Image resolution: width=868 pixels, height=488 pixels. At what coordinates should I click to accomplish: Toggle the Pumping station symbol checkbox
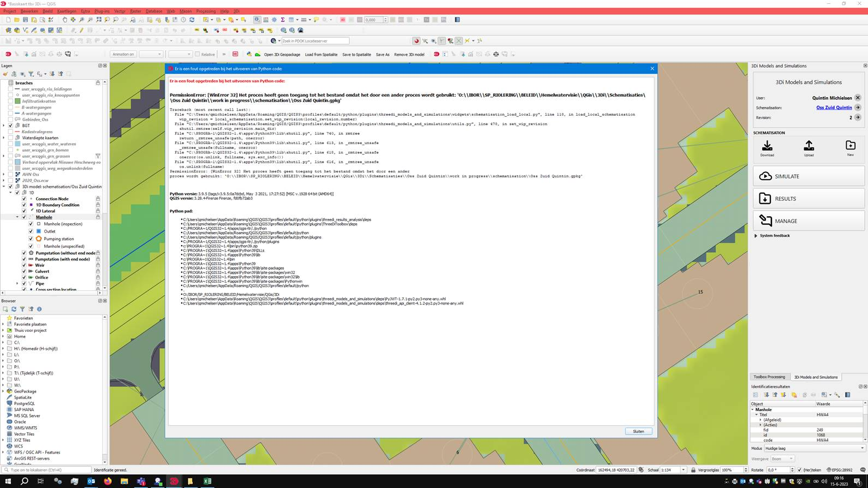pos(31,239)
